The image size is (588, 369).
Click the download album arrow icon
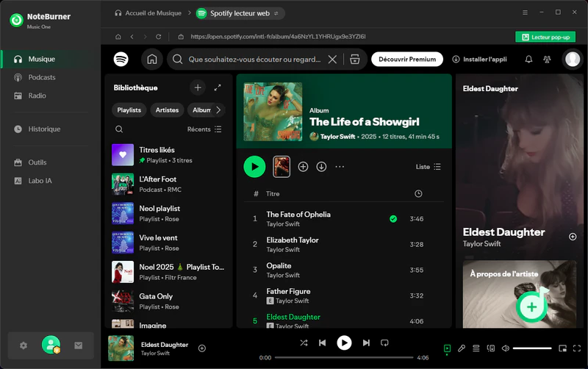(321, 167)
